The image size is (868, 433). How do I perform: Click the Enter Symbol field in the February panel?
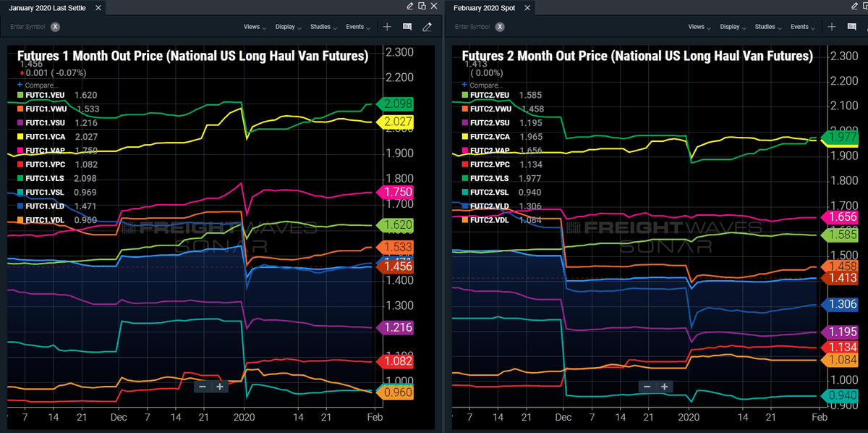tap(472, 27)
